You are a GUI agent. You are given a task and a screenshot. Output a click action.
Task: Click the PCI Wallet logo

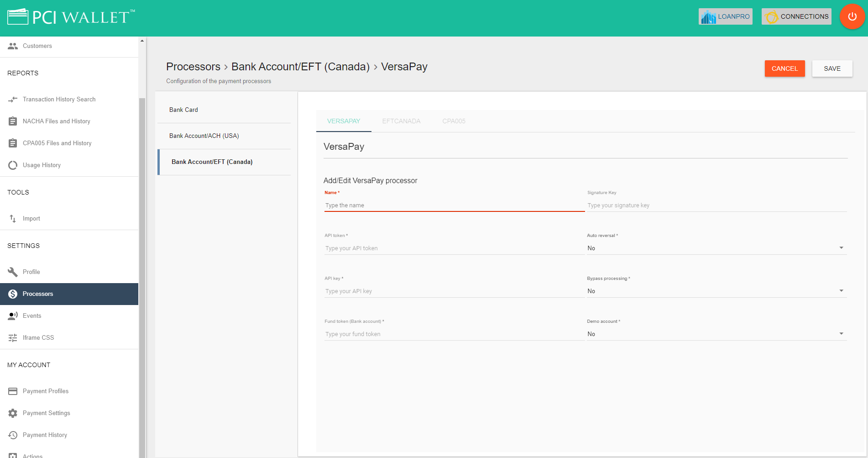tap(71, 17)
